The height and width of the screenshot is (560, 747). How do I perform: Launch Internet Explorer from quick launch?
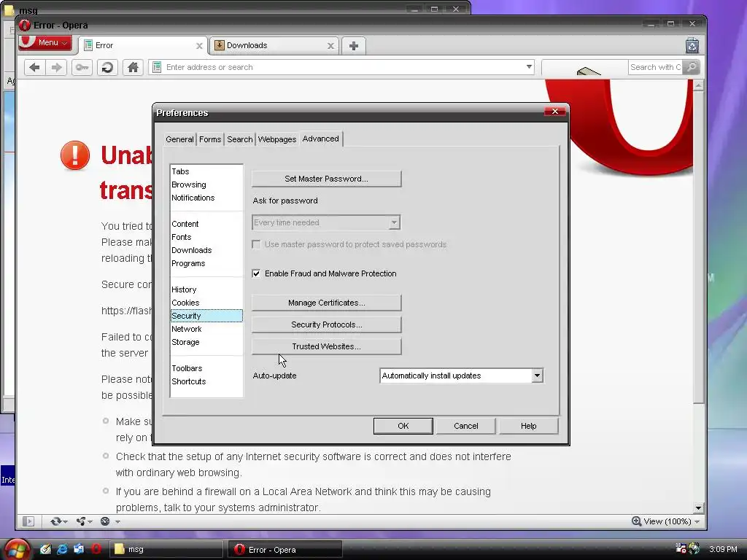(63, 549)
